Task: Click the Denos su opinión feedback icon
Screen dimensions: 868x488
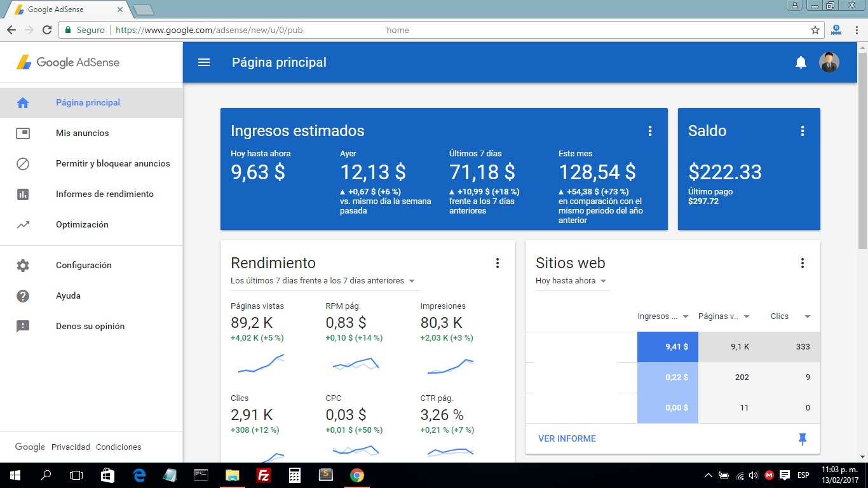Action: pyautogui.click(x=23, y=326)
